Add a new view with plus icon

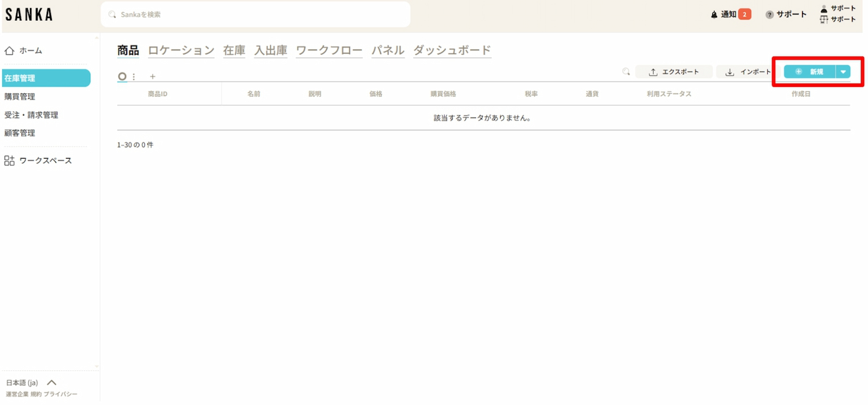(x=153, y=76)
